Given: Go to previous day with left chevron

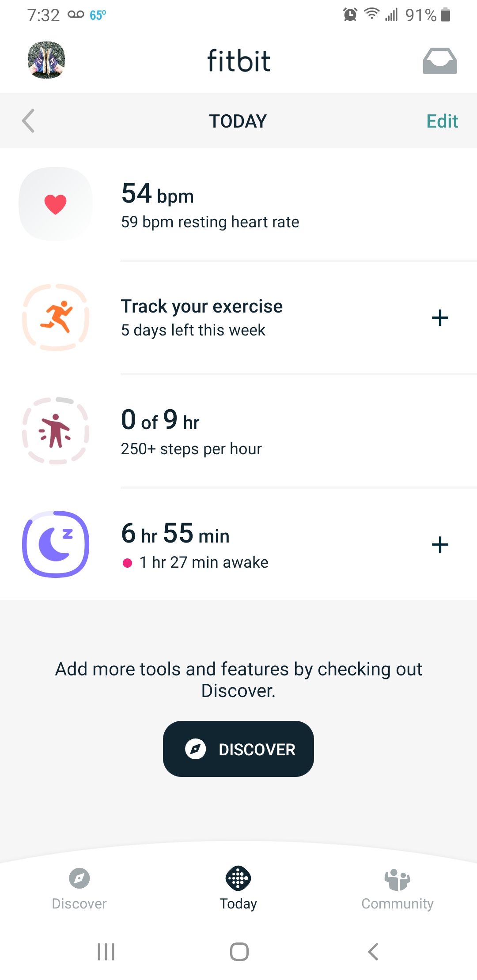Looking at the screenshot, I should point(28,121).
